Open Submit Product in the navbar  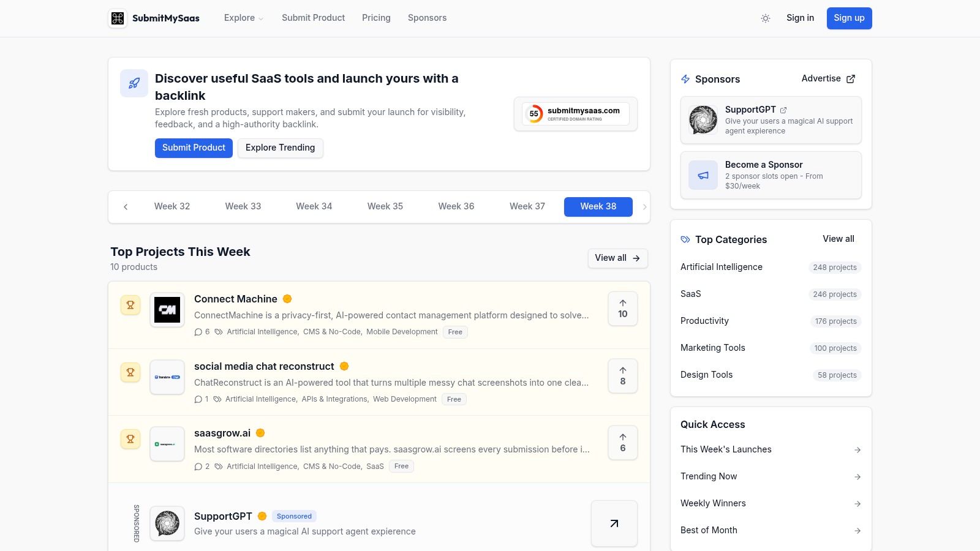[314, 18]
